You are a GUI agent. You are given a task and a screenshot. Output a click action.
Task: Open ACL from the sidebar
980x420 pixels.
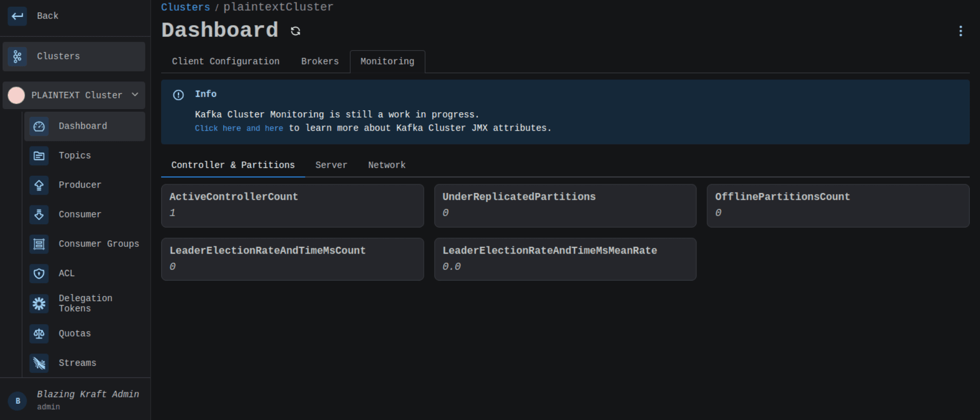point(85,274)
